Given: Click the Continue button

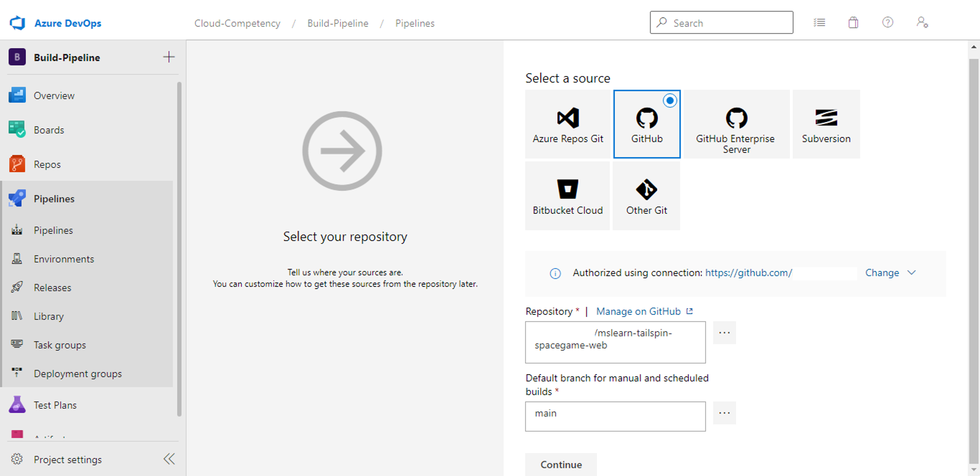Looking at the screenshot, I should [x=561, y=464].
